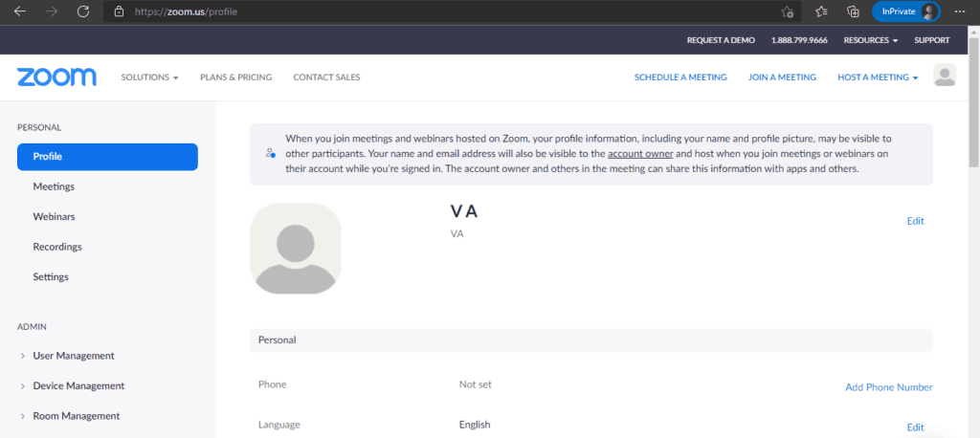Open Meetings in the sidebar
The width and height of the screenshot is (980, 438).
tap(54, 186)
